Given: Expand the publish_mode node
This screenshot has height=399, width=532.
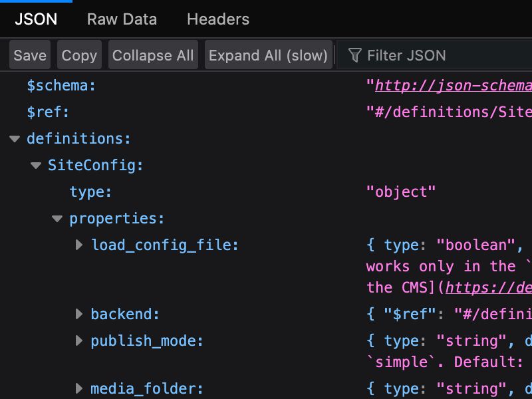Looking at the screenshot, I should pyautogui.click(x=79, y=340).
